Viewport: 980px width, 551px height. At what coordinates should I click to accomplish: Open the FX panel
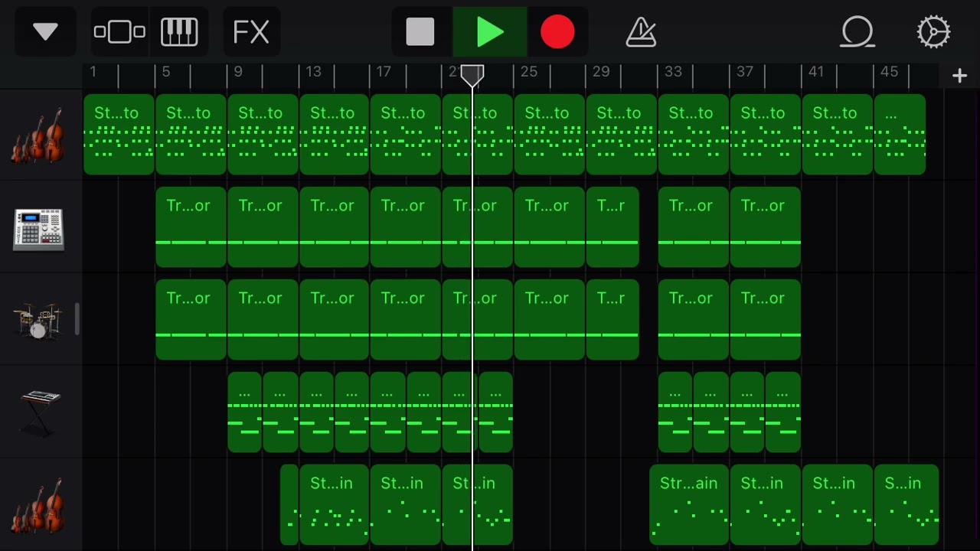[x=251, y=32]
